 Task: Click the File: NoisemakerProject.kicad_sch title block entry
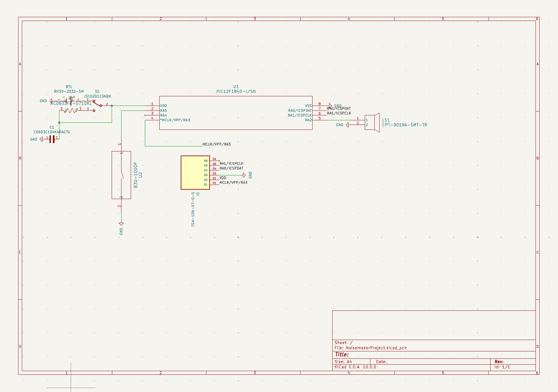pyautogui.click(x=371, y=348)
